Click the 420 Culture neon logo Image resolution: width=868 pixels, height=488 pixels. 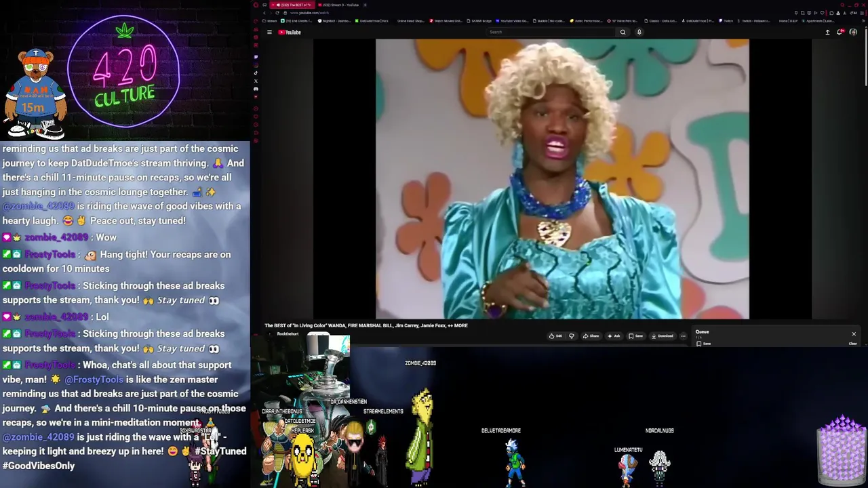coord(124,73)
